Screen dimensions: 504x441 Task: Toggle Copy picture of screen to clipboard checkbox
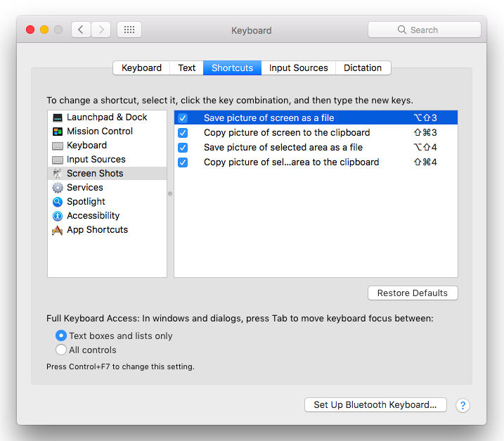click(x=183, y=133)
